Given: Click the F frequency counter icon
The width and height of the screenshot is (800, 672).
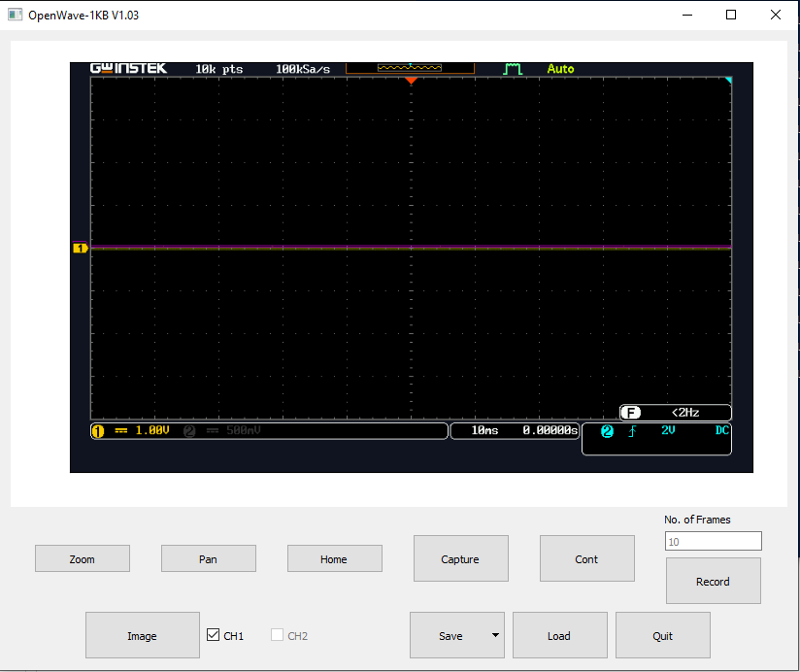Looking at the screenshot, I should tap(631, 413).
